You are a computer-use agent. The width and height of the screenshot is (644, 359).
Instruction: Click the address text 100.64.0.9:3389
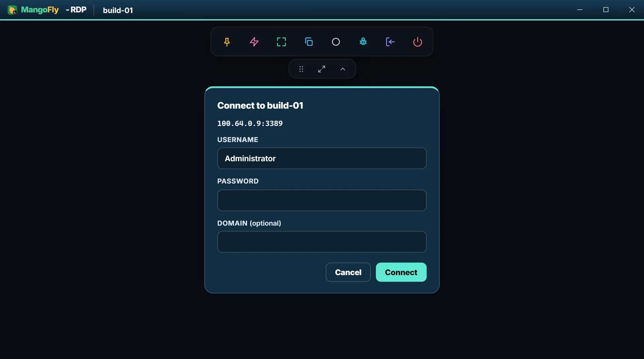[250, 123]
